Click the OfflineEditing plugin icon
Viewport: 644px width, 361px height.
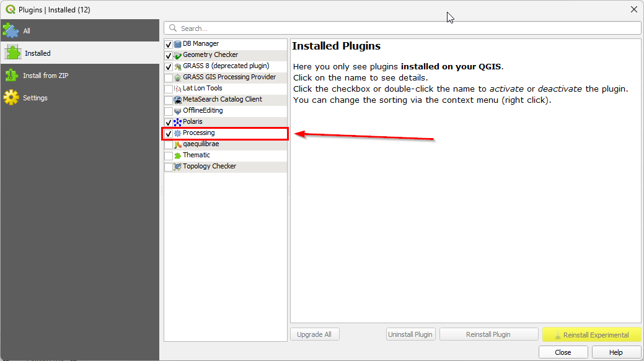pyautogui.click(x=177, y=111)
